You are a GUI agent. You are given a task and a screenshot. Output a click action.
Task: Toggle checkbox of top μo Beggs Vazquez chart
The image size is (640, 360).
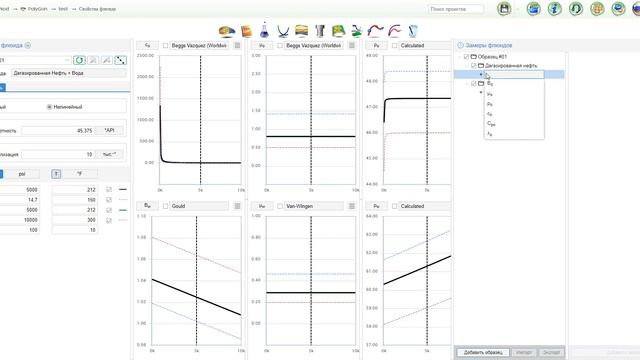[280, 46]
